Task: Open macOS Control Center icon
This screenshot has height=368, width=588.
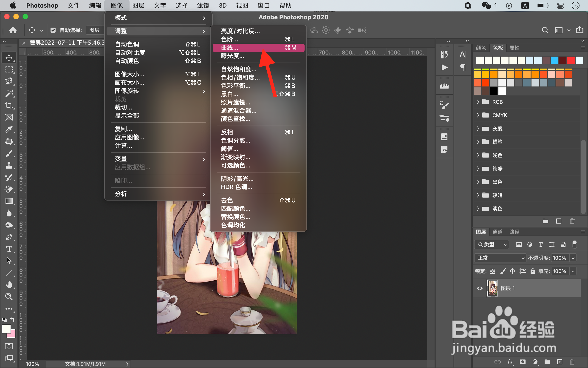Action: tap(560, 5)
